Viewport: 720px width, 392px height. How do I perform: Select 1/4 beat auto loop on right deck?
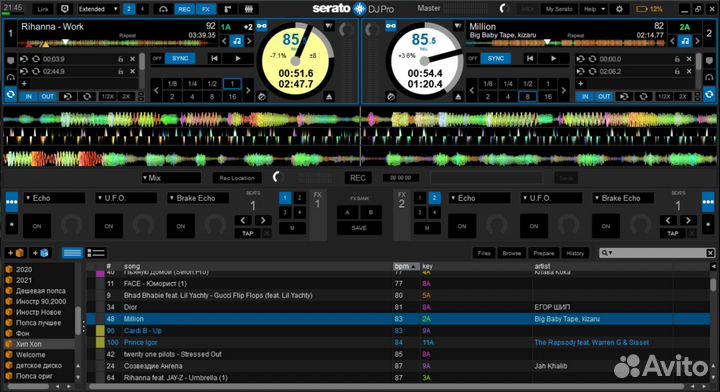507,84
